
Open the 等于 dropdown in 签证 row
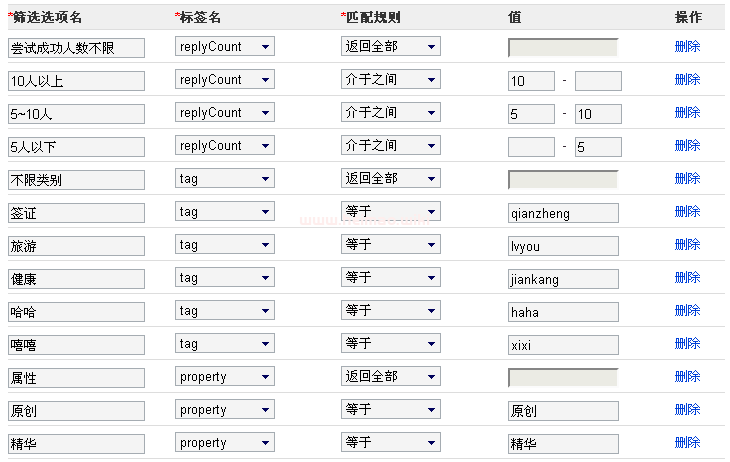(x=390, y=212)
